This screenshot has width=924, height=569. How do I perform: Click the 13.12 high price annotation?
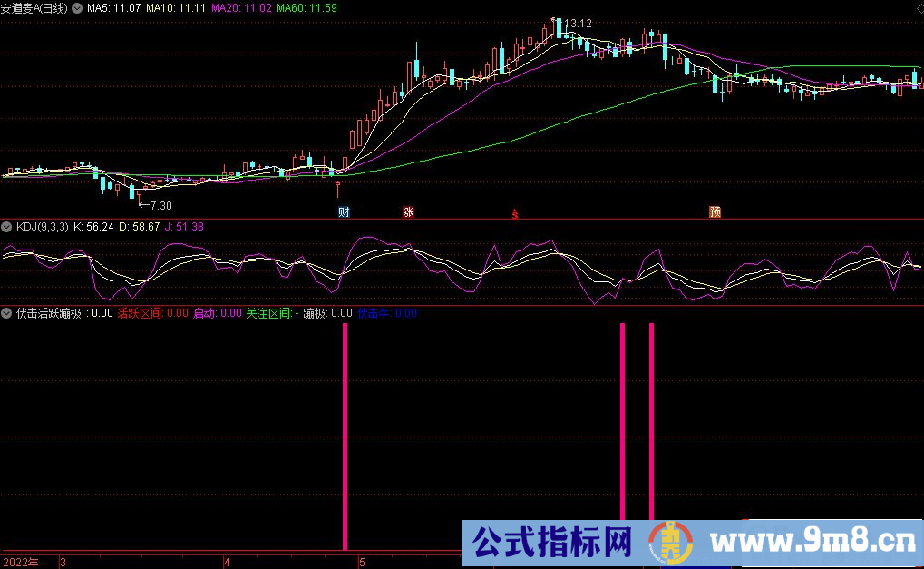pyautogui.click(x=578, y=24)
